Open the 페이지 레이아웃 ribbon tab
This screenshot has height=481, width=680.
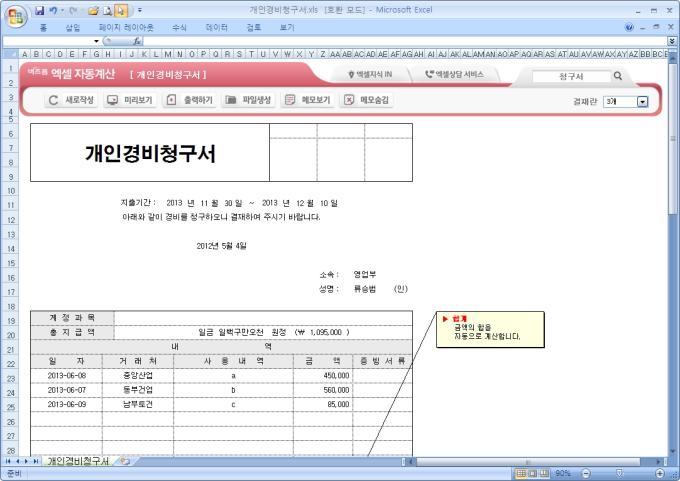pos(126,28)
